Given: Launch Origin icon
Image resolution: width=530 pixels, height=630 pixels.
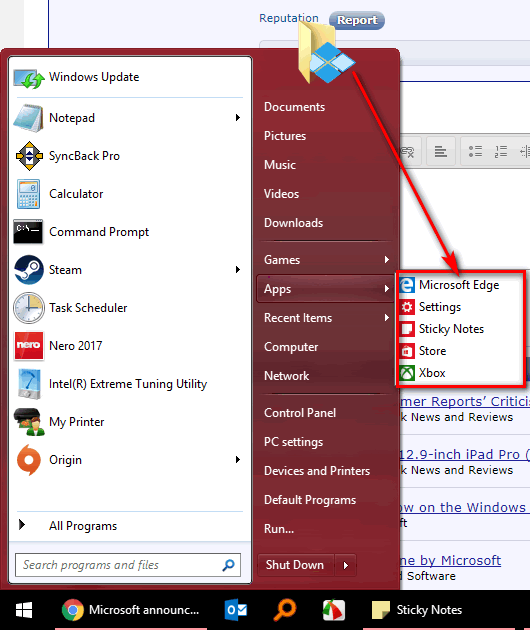Looking at the screenshot, I should pyautogui.click(x=29, y=460).
